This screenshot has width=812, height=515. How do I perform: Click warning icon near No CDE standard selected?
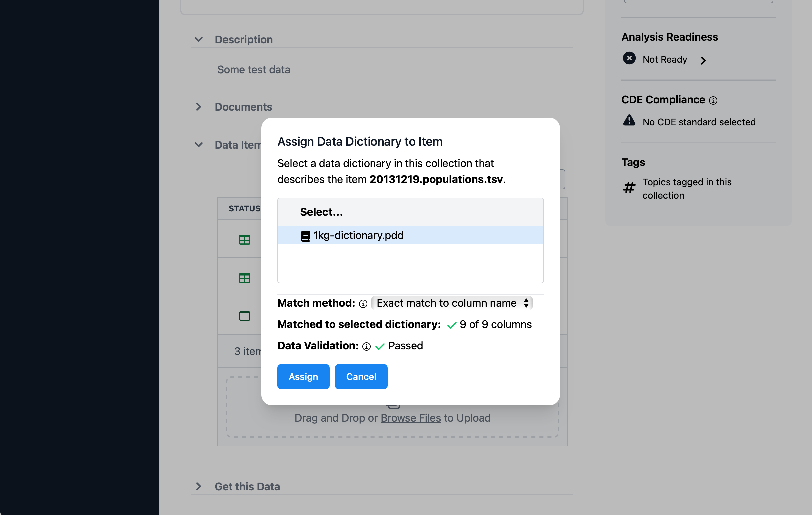tap(629, 120)
